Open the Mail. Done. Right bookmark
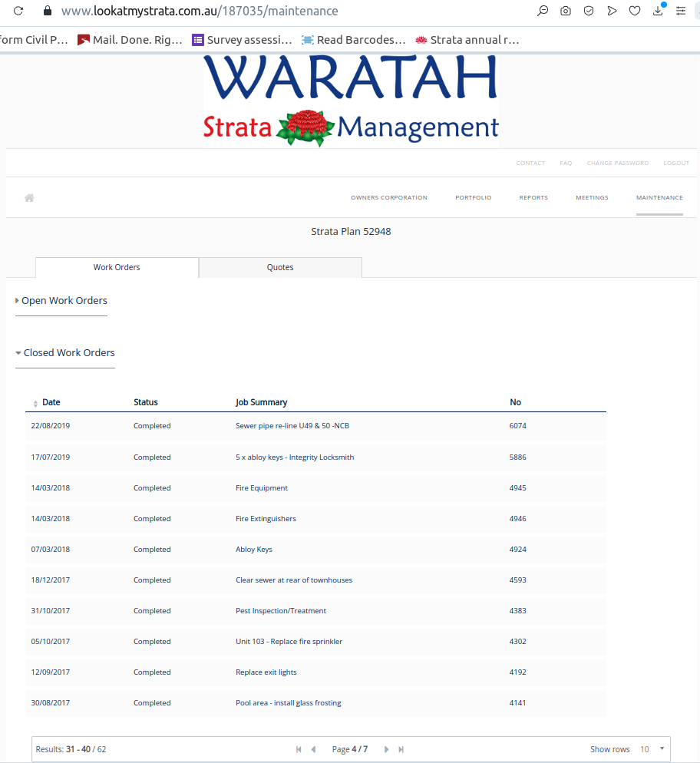 pyautogui.click(x=130, y=40)
